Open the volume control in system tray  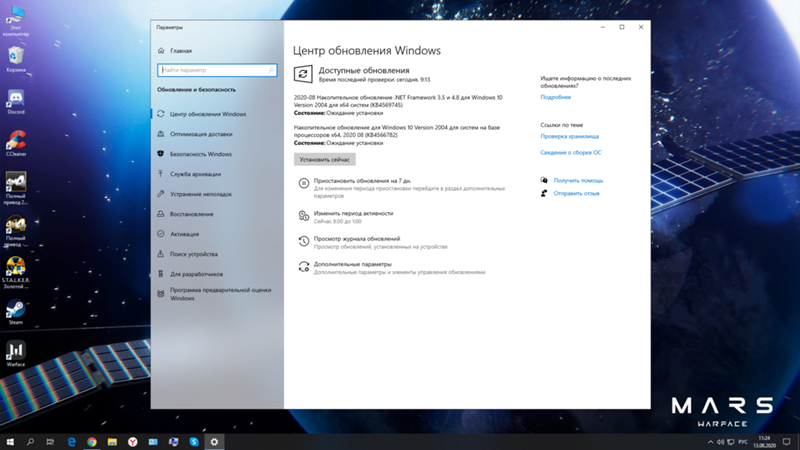tap(720, 442)
